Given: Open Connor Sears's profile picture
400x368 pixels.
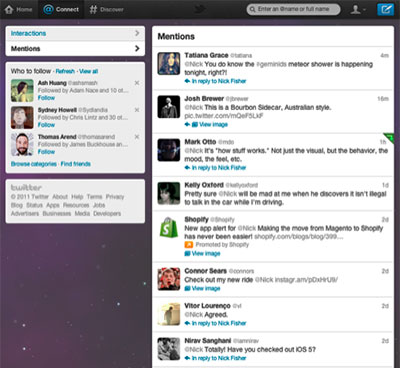Looking at the screenshot, I should tap(169, 279).
